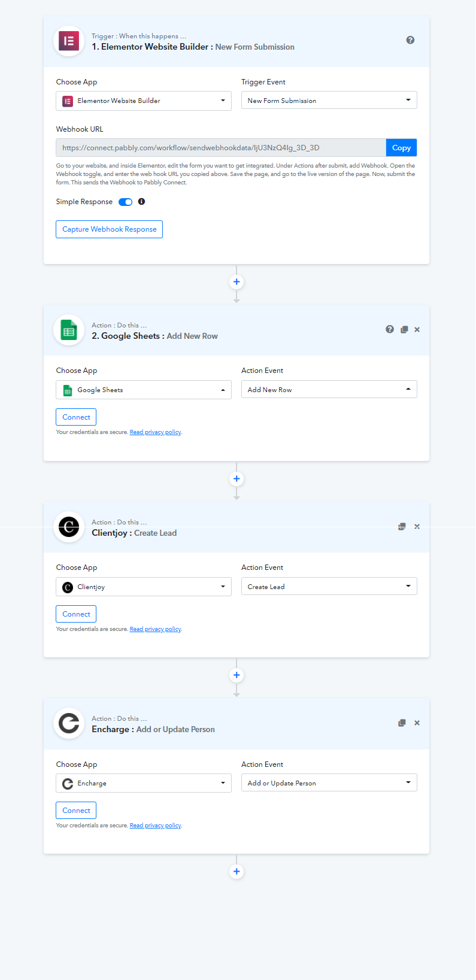
Task: Click the Elementor logo in trigger header
Action: pos(69,41)
